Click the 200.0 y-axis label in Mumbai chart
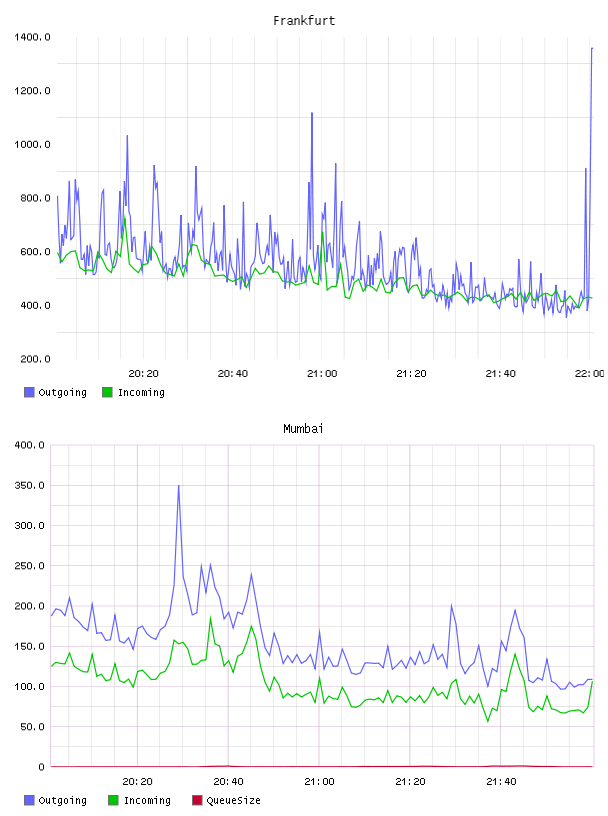 click(x=30, y=606)
